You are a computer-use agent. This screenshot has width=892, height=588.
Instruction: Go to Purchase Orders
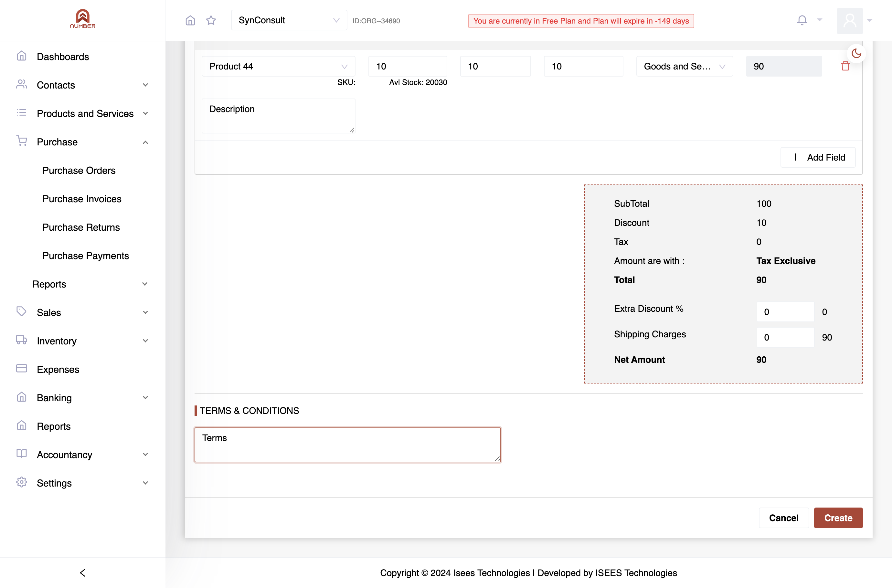pos(79,170)
